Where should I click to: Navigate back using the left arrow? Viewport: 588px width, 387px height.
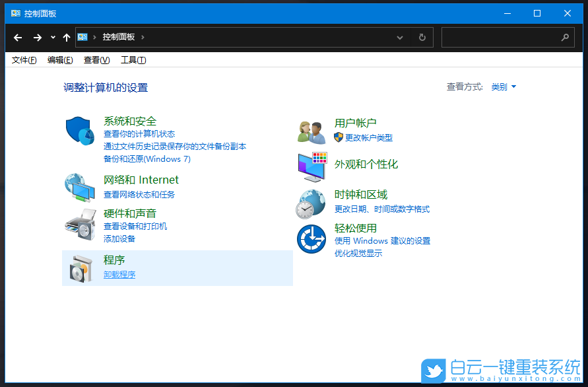coord(18,38)
